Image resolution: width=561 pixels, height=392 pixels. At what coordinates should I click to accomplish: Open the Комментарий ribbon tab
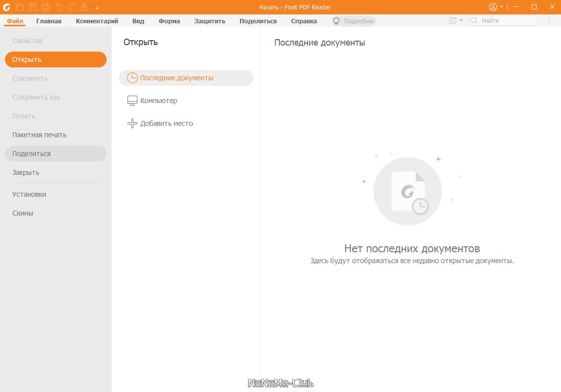point(97,21)
